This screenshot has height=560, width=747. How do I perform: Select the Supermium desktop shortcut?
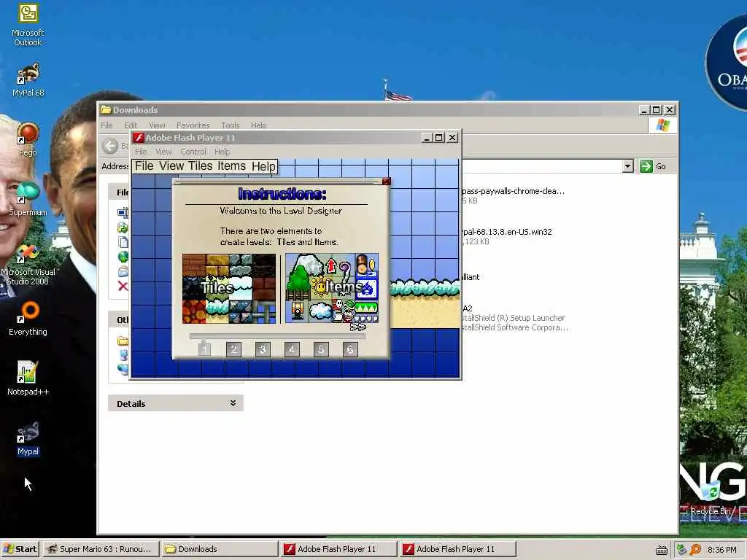28,200
